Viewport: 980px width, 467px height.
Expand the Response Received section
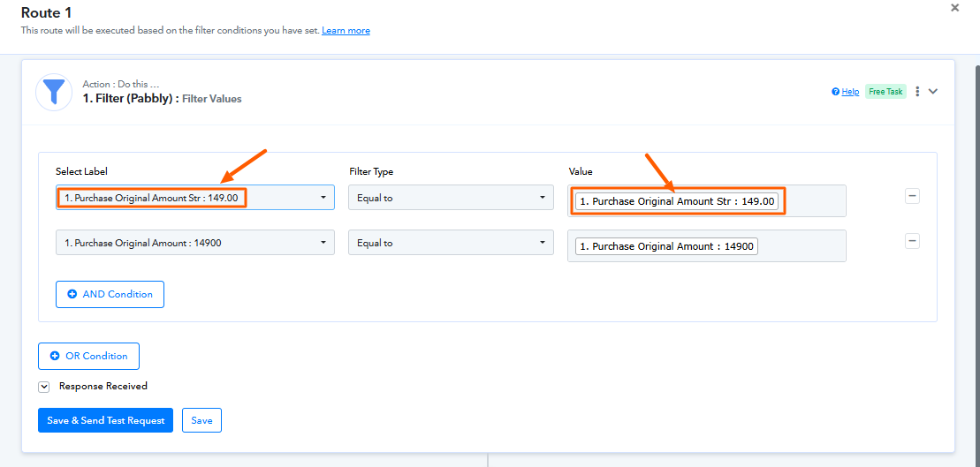coord(44,387)
